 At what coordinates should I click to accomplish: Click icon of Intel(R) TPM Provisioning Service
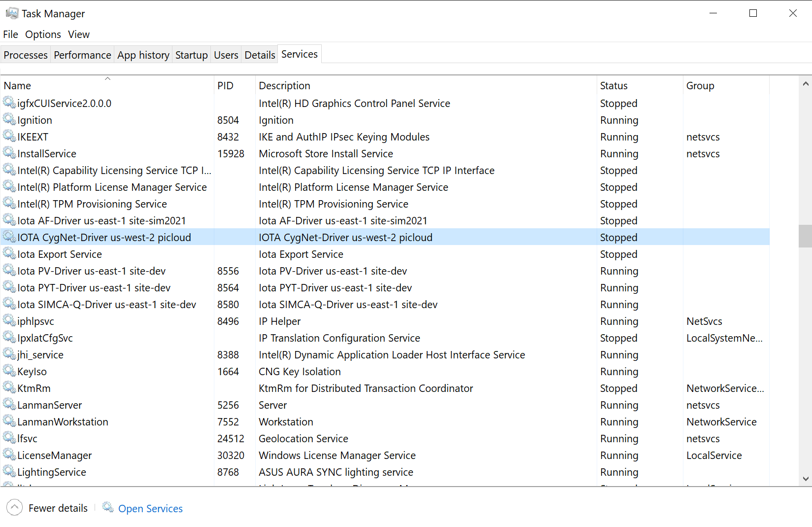point(9,203)
